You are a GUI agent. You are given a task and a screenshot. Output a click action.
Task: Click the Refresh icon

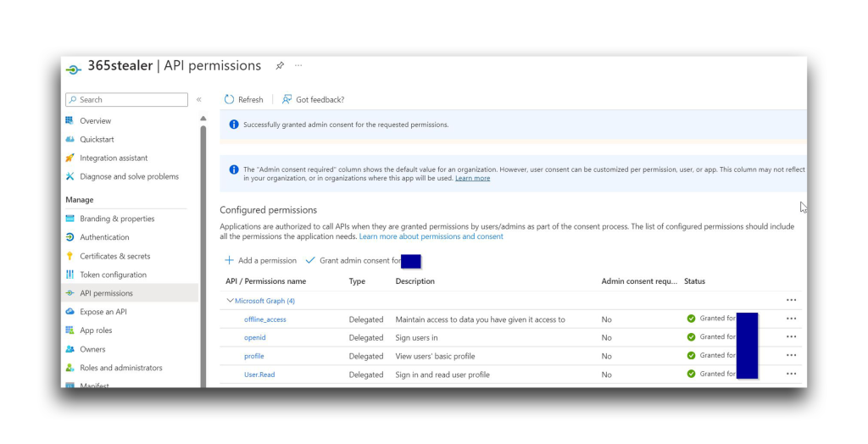(229, 100)
